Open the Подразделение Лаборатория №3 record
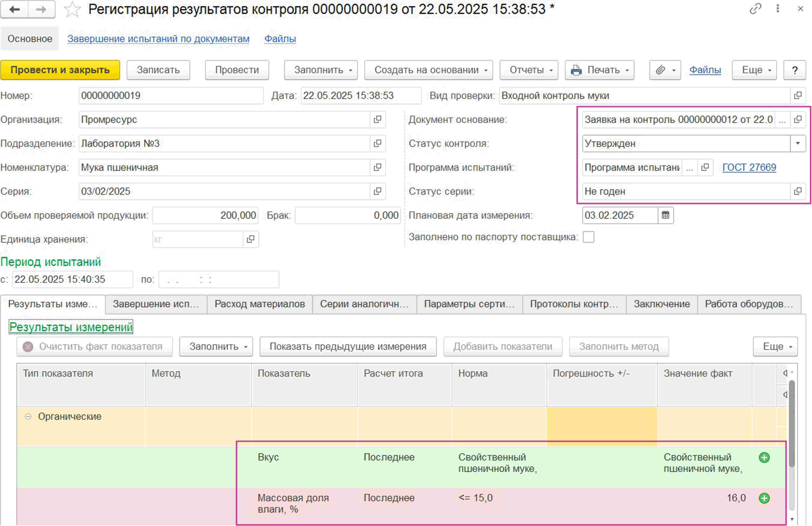 (377, 143)
